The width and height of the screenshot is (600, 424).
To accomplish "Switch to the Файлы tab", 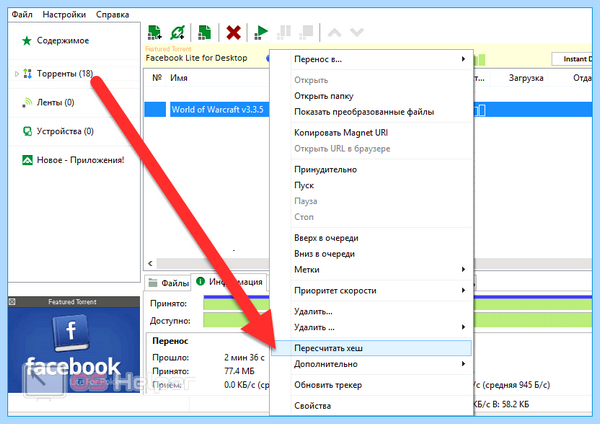I will tap(168, 283).
